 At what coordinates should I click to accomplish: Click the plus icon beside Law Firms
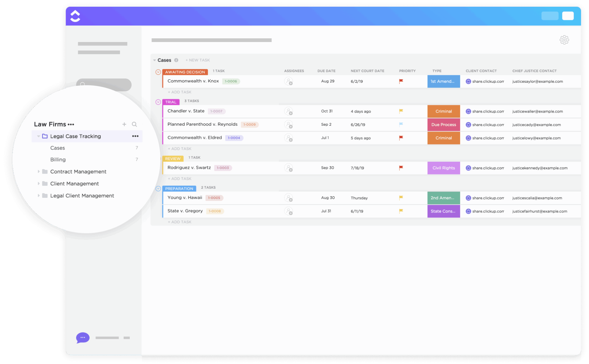(125, 124)
